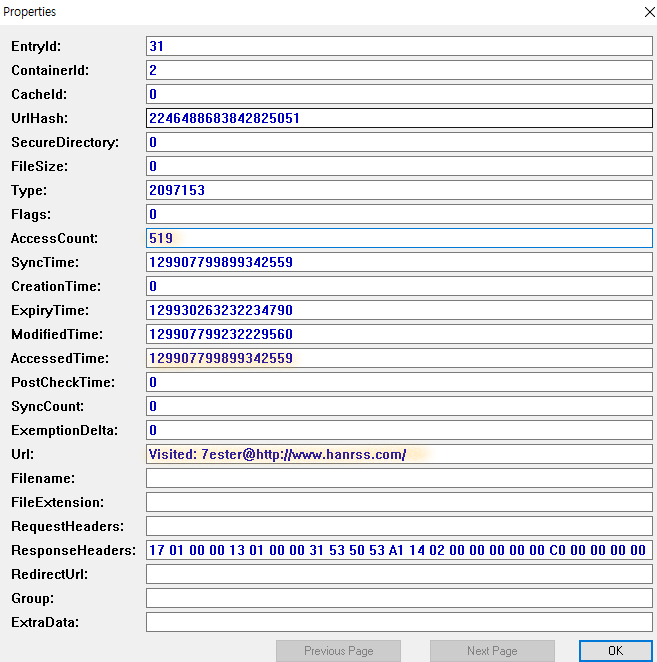Select the empty RedirectUrl field

point(399,574)
